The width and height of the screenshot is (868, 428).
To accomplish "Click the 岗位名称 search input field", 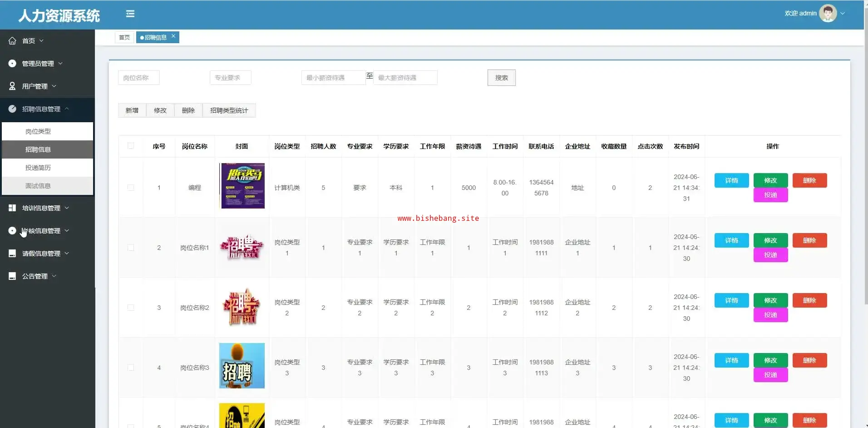I will click(x=138, y=78).
